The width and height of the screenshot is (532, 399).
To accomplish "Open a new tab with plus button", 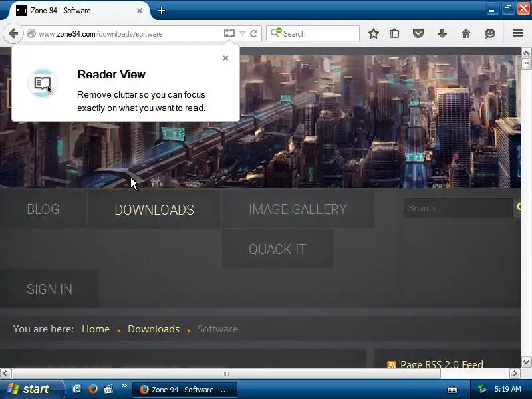I will pos(162,11).
